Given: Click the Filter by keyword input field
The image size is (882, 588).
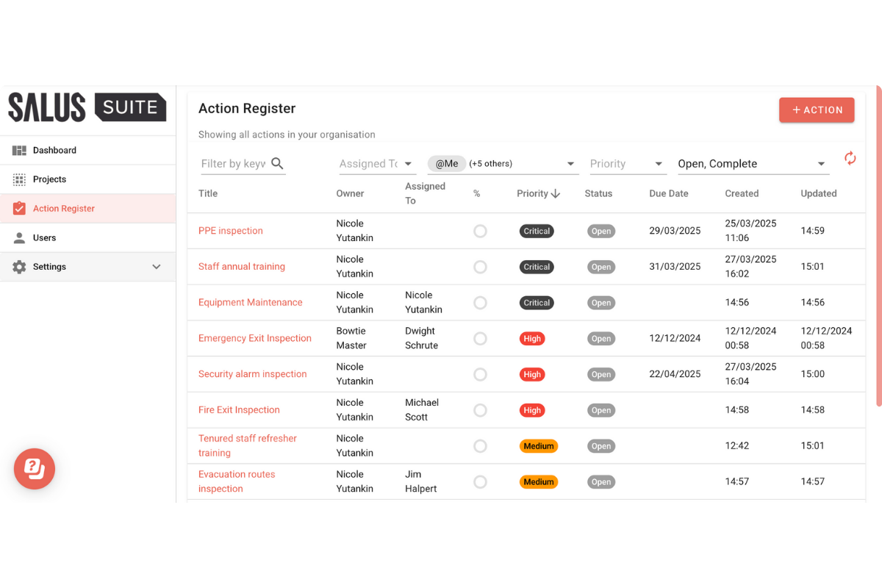Looking at the screenshot, I should (x=233, y=164).
